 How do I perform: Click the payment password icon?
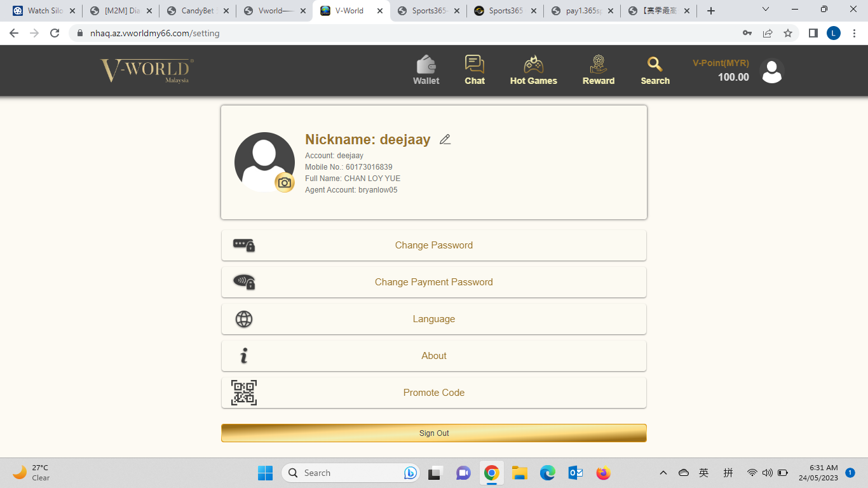(244, 282)
